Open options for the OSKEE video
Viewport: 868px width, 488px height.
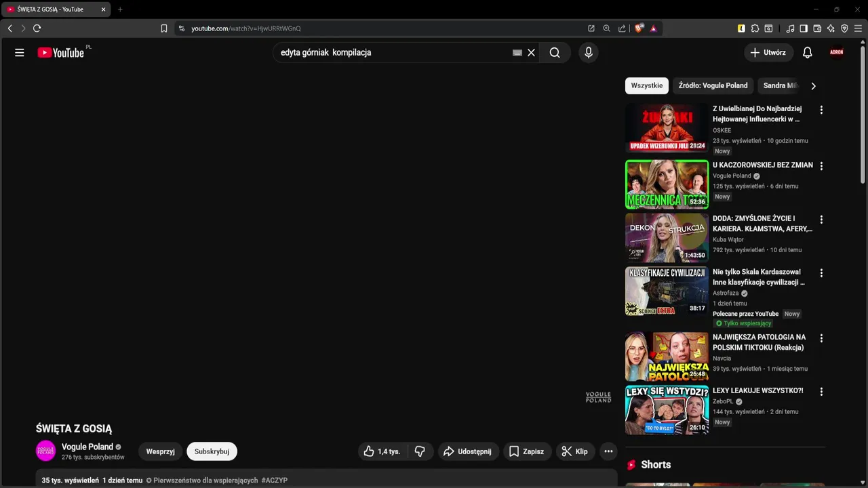click(x=821, y=110)
